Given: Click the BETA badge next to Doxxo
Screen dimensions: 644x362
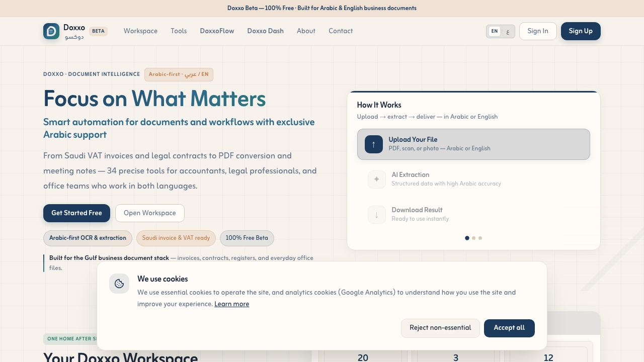Looking at the screenshot, I should tap(98, 31).
